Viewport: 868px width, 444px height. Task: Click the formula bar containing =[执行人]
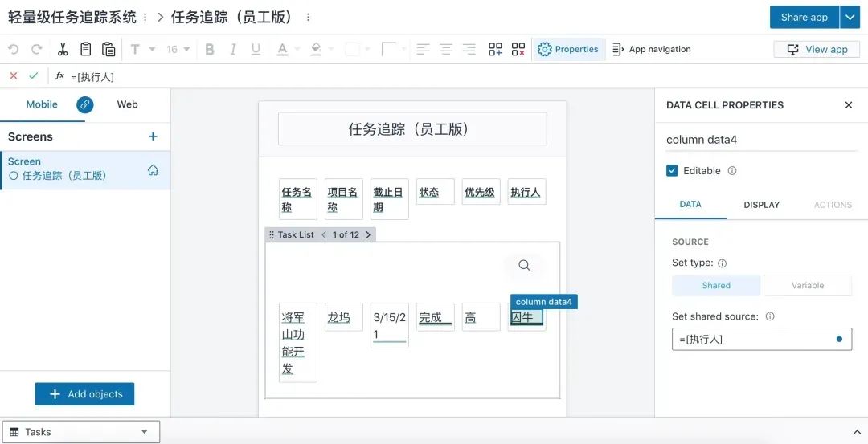[465, 77]
